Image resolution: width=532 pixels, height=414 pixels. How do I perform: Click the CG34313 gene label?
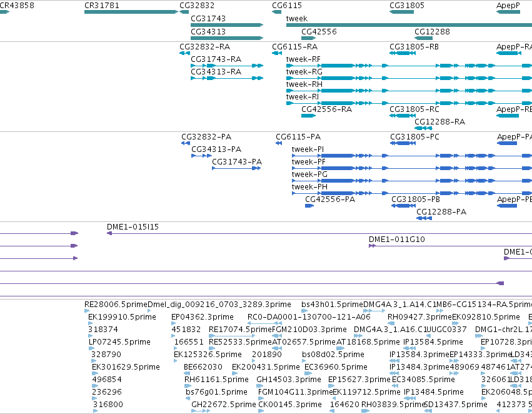(x=208, y=31)
